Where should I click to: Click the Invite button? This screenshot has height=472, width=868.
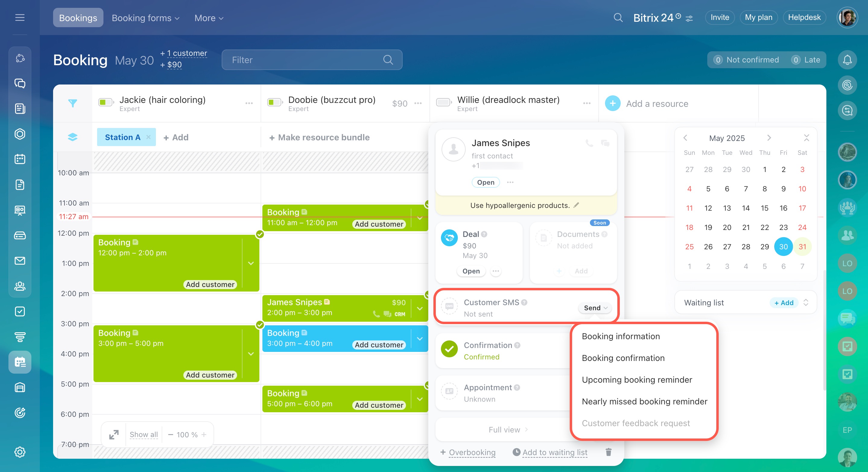pos(720,18)
